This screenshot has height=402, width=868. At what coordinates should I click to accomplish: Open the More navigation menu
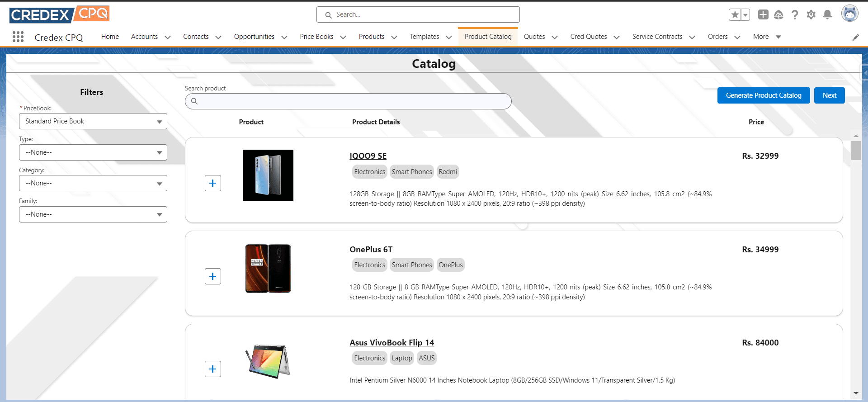(x=767, y=37)
